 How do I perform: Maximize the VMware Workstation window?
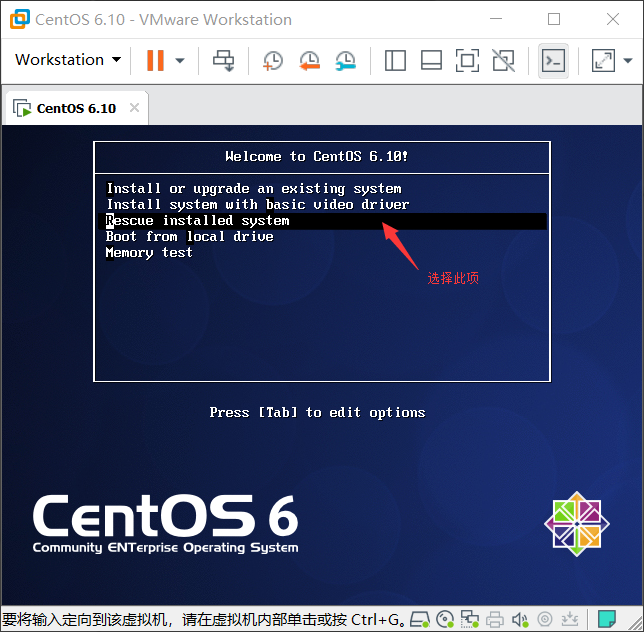click(x=554, y=19)
